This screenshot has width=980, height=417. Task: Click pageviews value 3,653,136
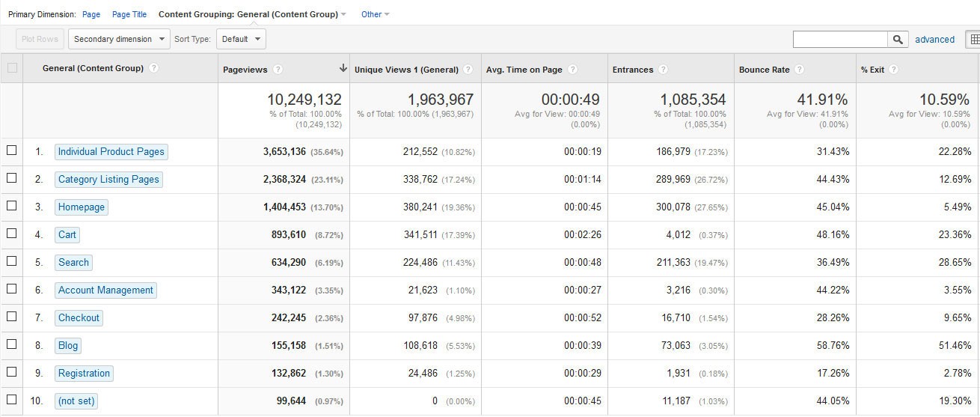[x=284, y=152]
